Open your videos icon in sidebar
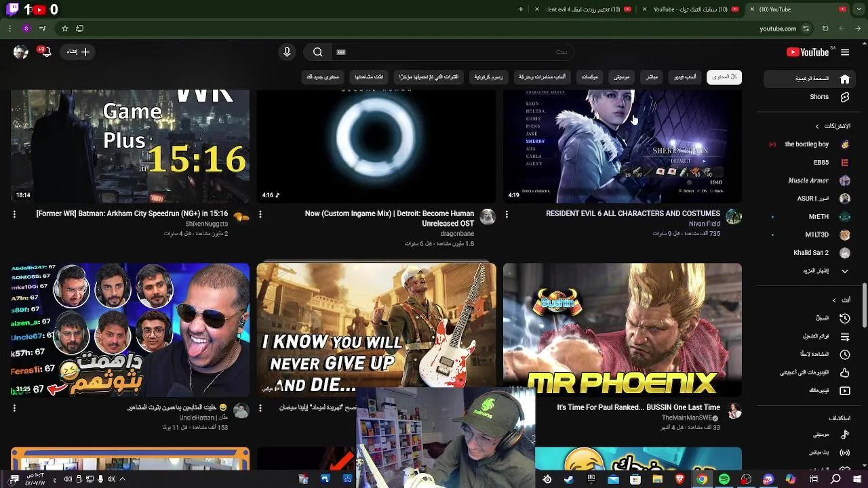This screenshot has height=488, width=868. (845, 390)
